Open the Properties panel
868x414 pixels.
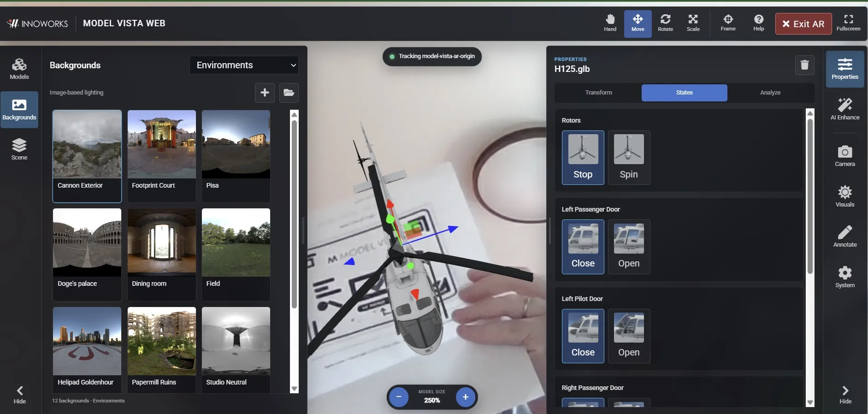[x=844, y=69]
